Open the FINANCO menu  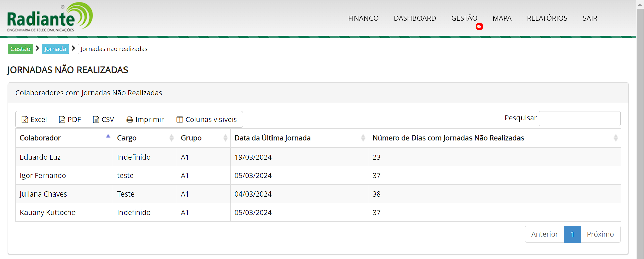363,18
